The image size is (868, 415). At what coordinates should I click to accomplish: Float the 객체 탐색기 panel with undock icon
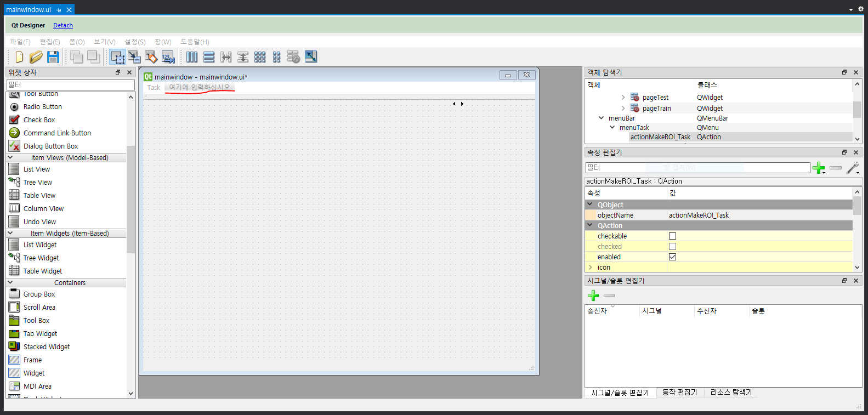pyautogui.click(x=844, y=72)
